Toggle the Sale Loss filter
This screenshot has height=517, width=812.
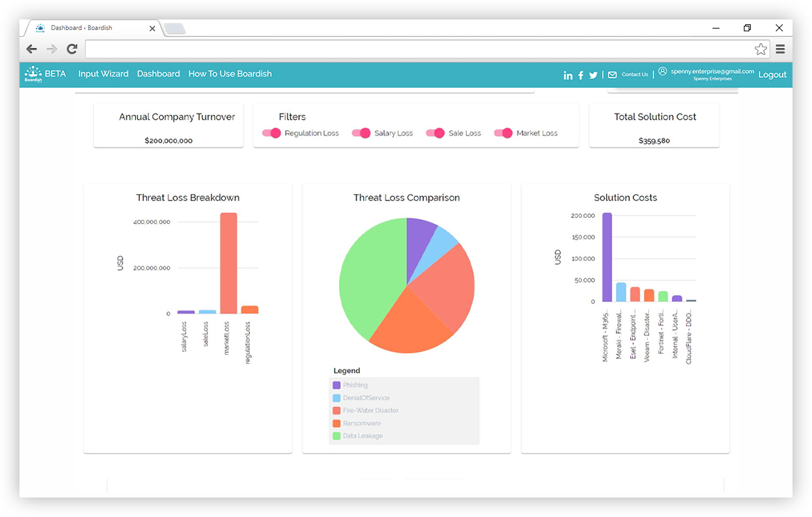click(436, 133)
